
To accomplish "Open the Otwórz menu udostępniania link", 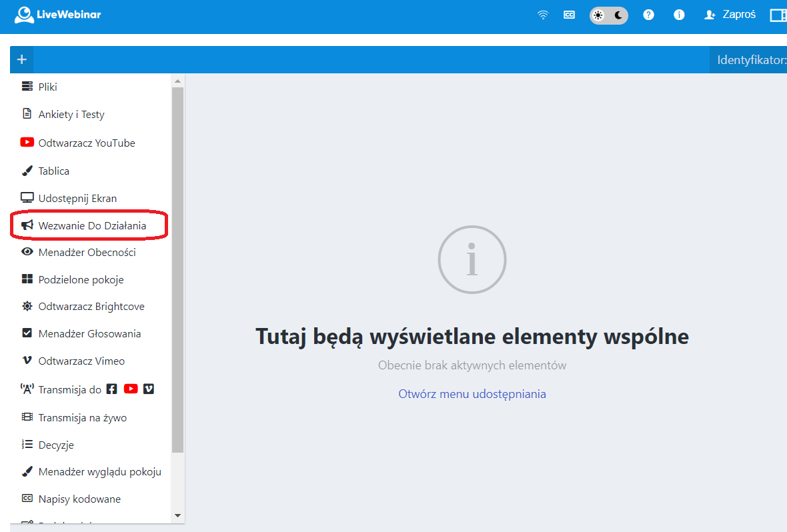I will [x=472, y=394].
